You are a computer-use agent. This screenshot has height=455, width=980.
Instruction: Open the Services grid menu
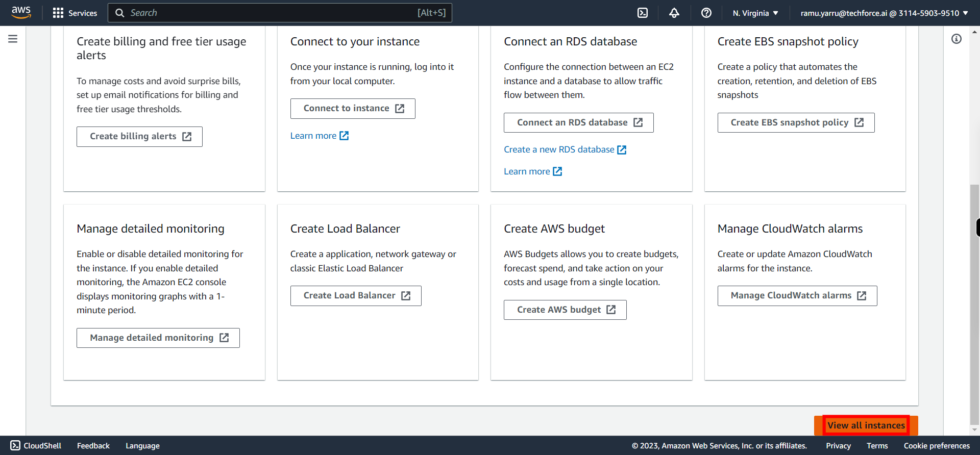pos(75,13)
